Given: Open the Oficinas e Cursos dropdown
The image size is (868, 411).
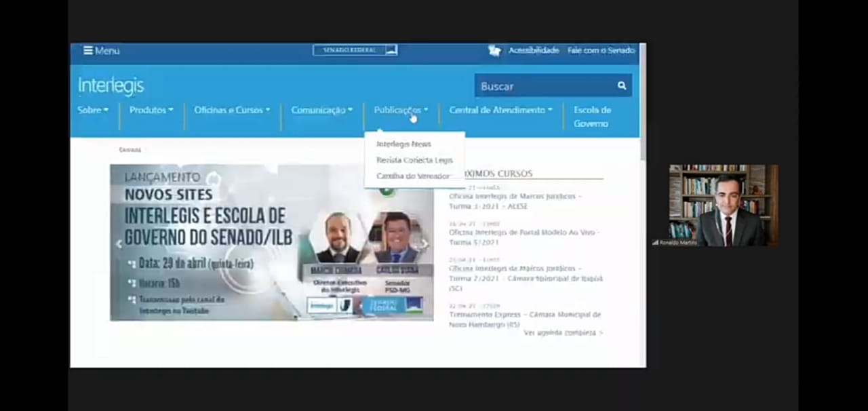Looking at the screenshot, I should tap(231, 109).
